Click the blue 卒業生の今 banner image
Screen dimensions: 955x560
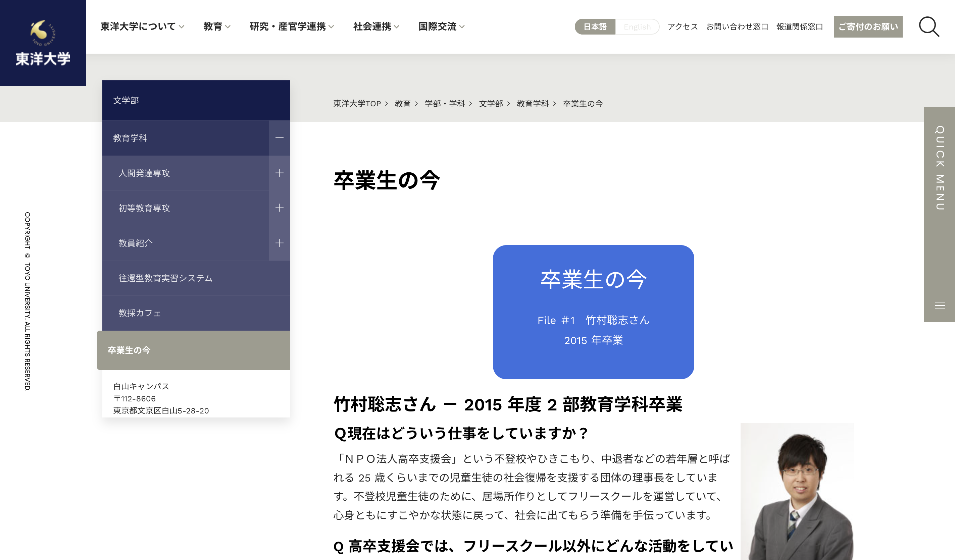(x=593, y=312)
